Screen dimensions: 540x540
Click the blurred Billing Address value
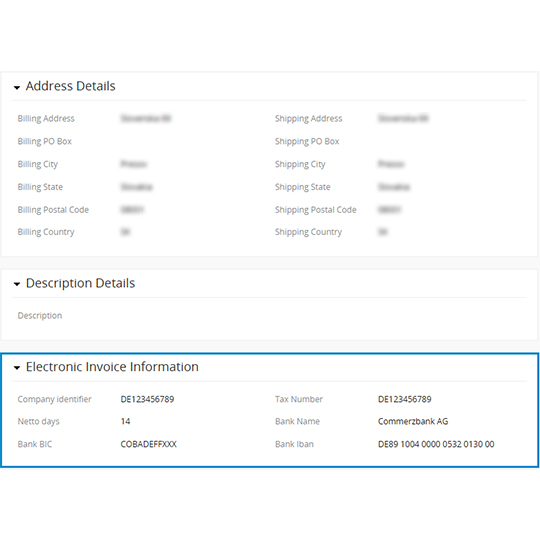coord(146,118)
